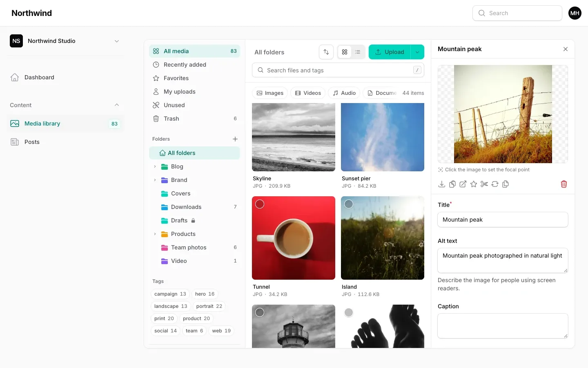Select the Island image checkbox
The image size is (588, 368).
(349, 204)
